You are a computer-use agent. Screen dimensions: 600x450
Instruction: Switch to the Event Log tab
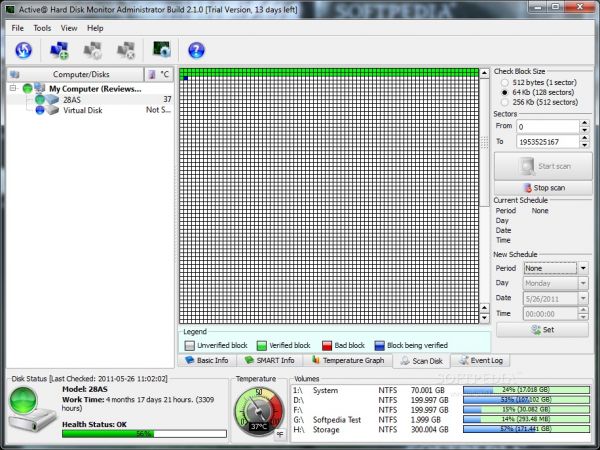pyautogui.click(x=481, y=360)
